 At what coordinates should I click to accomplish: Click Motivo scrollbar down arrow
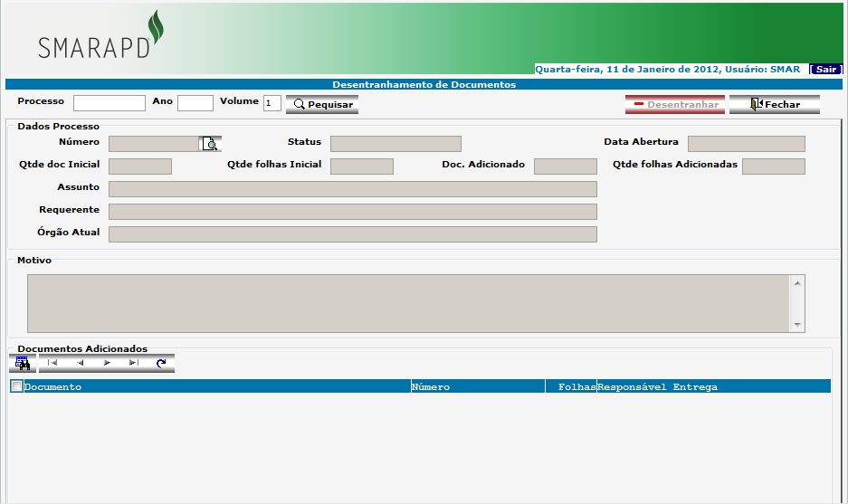coord(797,325)
